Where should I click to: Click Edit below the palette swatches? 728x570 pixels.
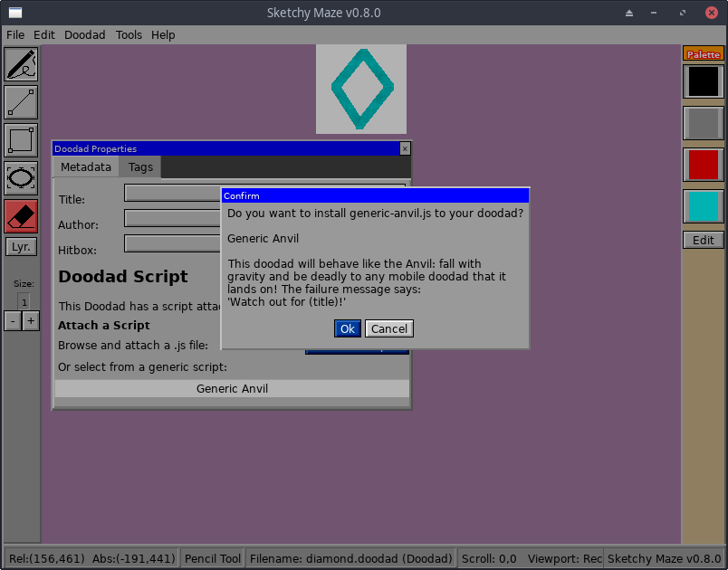(x=704, y=240)
